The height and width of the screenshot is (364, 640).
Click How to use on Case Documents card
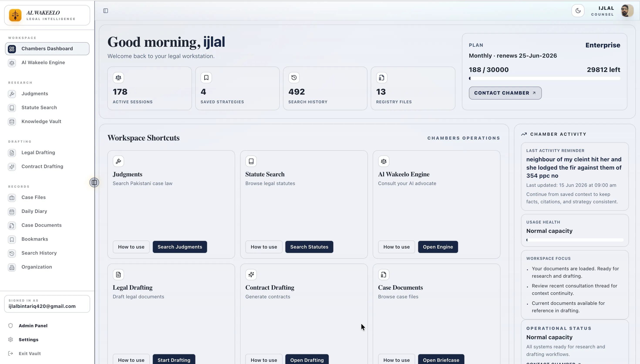tap(397, 359)
